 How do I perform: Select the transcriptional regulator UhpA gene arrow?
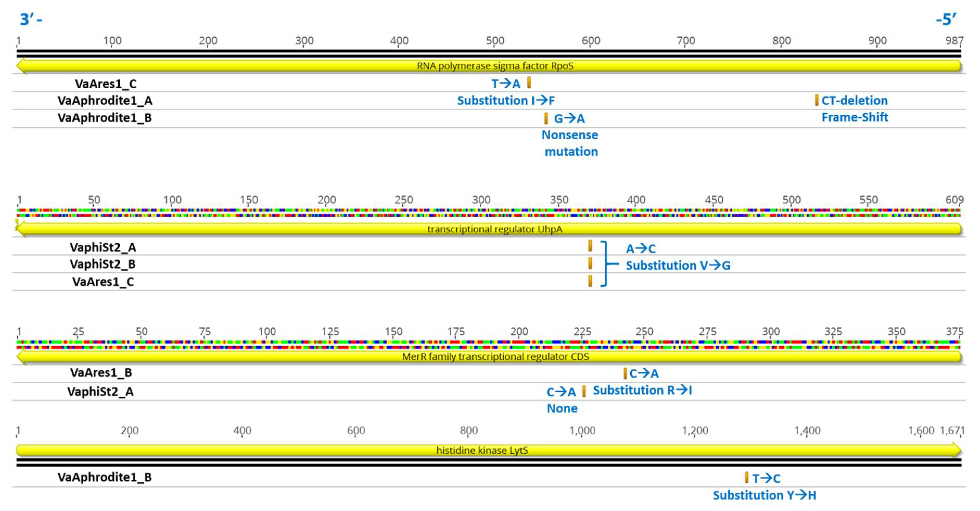click(495, 229)
